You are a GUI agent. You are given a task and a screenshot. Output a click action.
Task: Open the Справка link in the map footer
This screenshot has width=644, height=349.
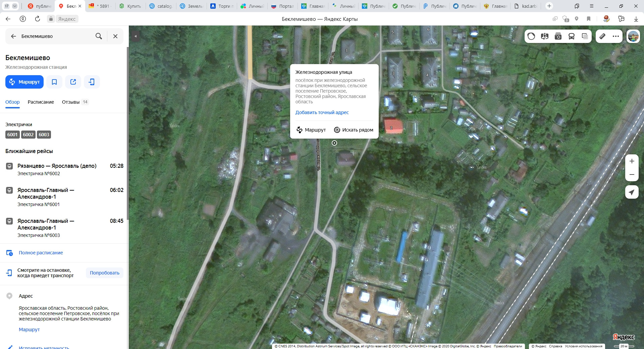[555, 346]
